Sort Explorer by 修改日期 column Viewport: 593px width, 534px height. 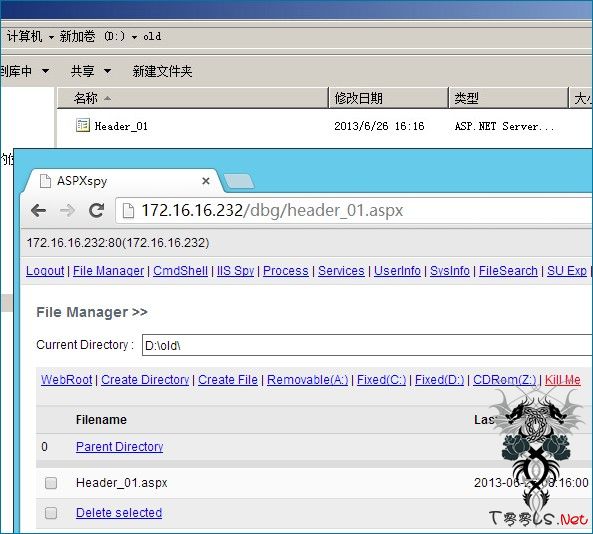[388, 98]
